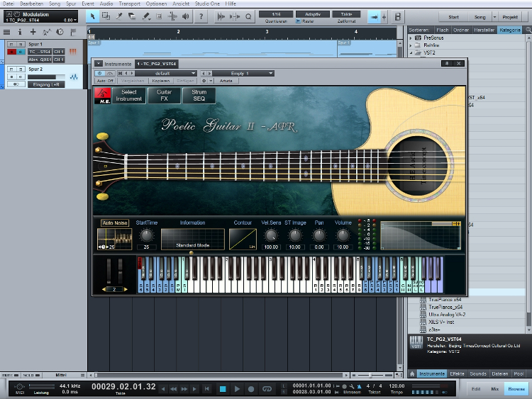Click the browser search magnifier icon
Viewport: 532px width, 399px height.
tap(528, 30)
